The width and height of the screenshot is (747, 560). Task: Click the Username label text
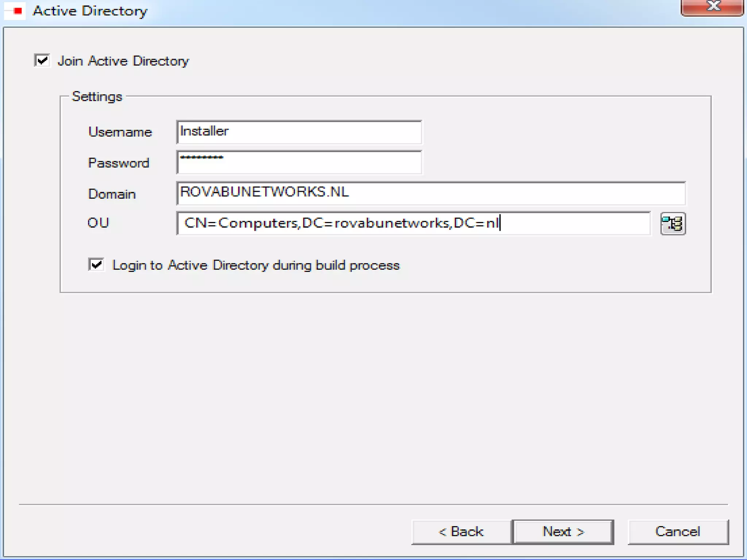(120, 132)
